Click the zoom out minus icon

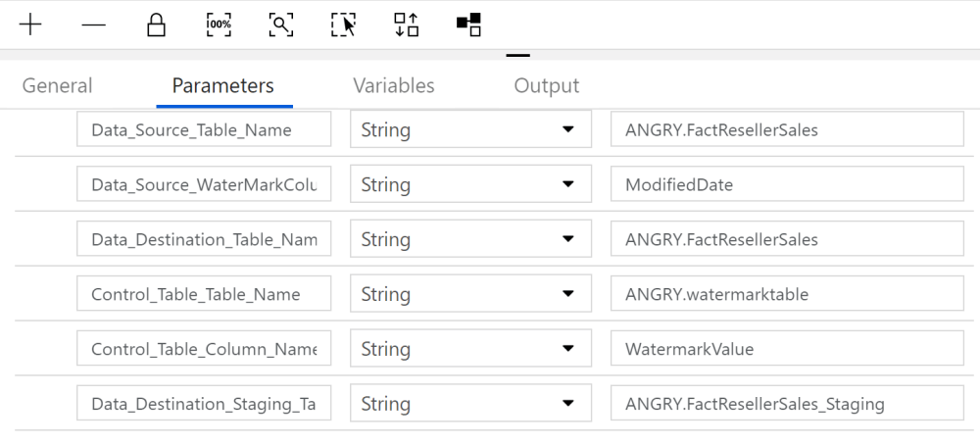tap(94, 25)
